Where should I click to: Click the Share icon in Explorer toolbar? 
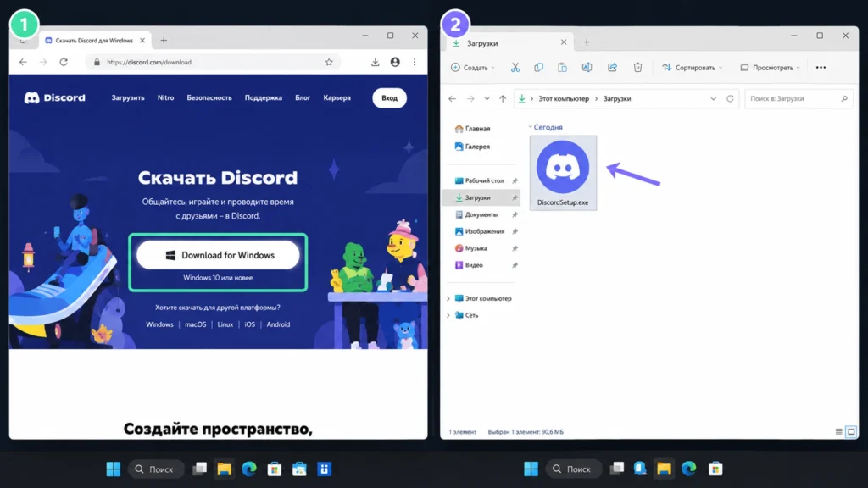pos(612,68)
